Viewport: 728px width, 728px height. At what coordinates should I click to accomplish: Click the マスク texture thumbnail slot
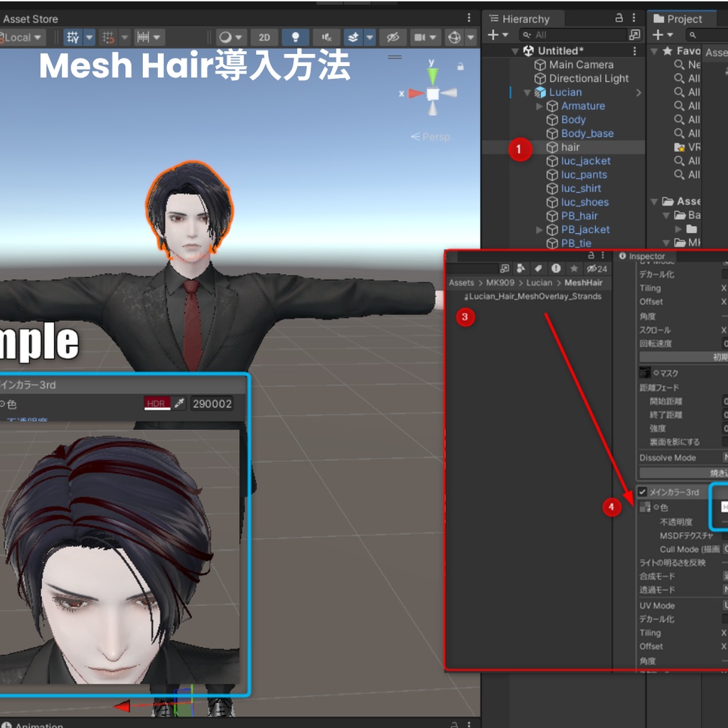point(645,373)
